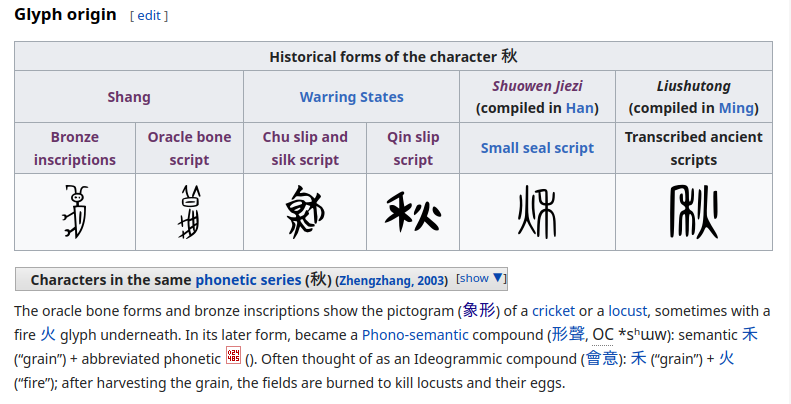
Task: Click the Han dynasty link
Action: pyautogui.click(x=579, y=108)
